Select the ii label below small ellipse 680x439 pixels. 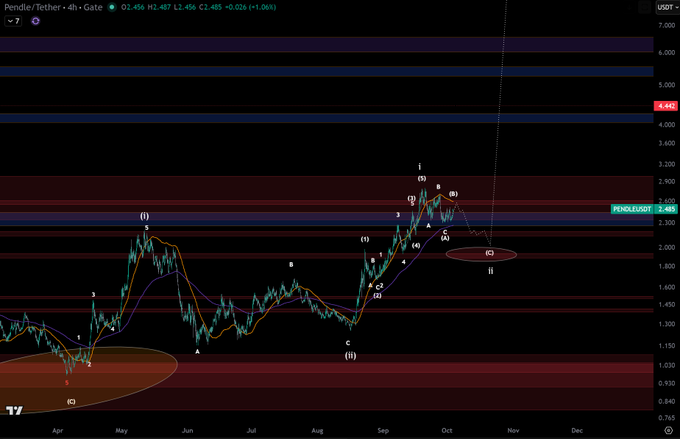pyautogui.click(x=490, y=271)
